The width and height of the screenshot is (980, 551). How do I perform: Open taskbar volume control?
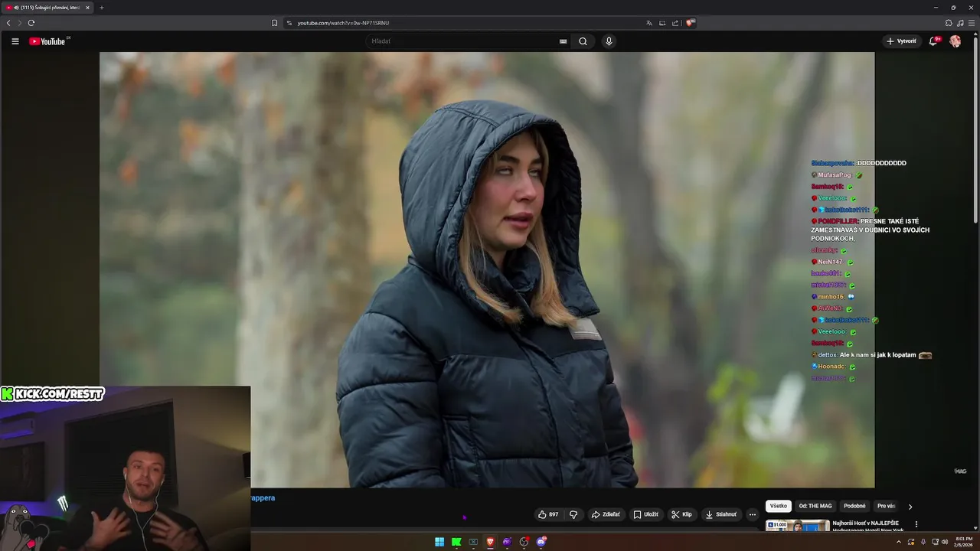click(x=944, y=542)
